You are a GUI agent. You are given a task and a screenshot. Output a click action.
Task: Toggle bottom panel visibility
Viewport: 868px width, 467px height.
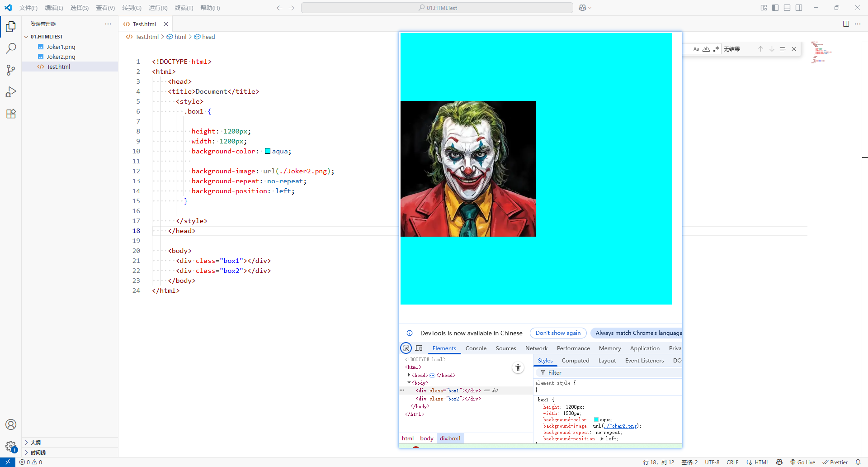click(787, 8)
